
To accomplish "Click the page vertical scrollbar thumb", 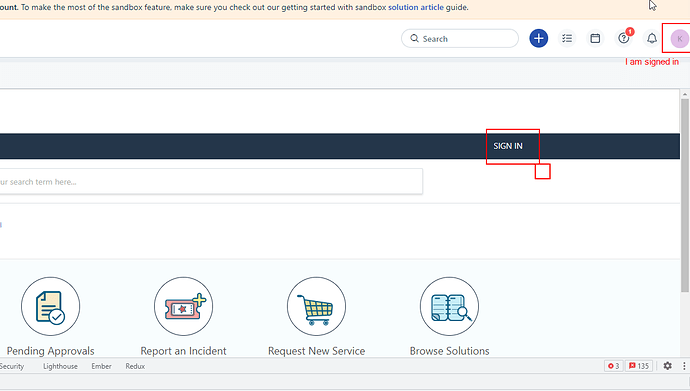I will tap(685, 196).
